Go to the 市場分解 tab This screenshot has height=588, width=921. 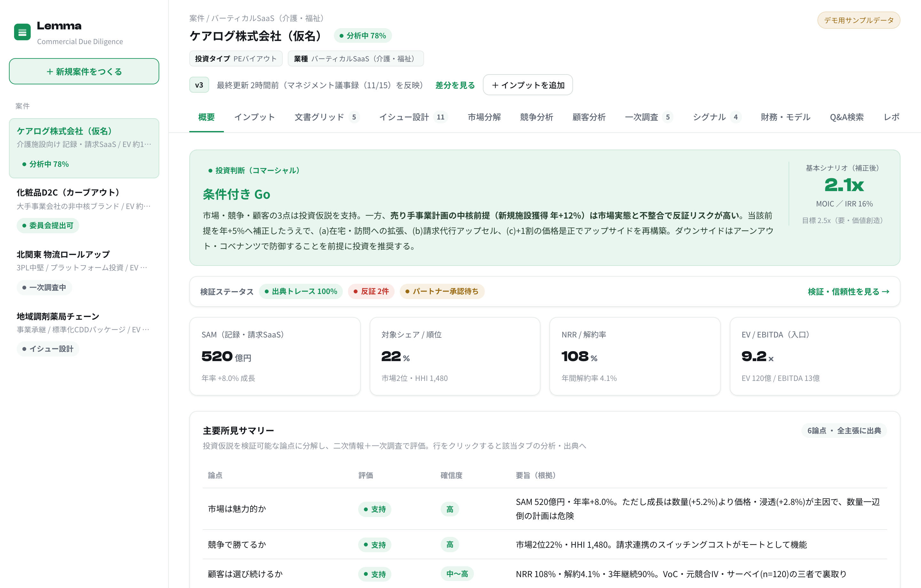(x=484, y=117)
